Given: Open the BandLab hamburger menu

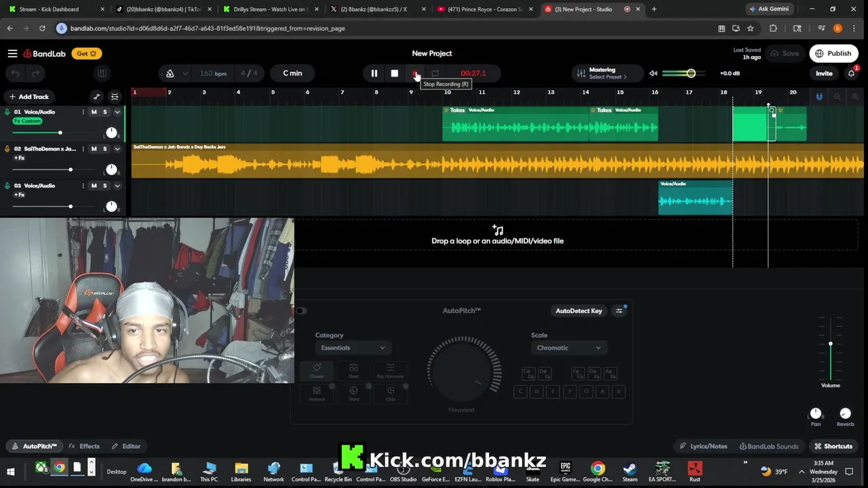Looking at the screenshot, I should pyautogui.click(x=12, y=54).
